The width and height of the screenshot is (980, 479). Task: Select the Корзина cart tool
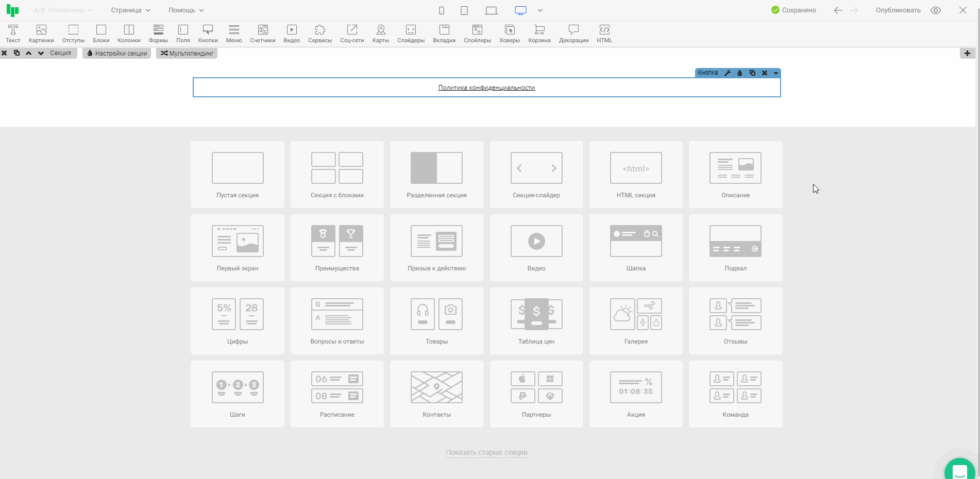(539, 33)
